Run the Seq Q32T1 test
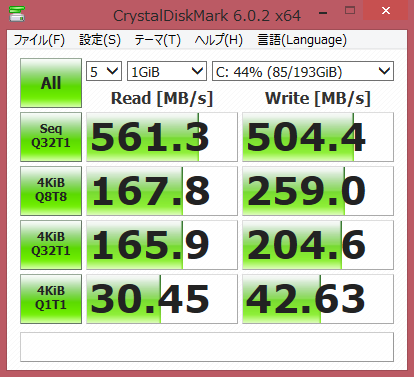This screenshot has width=414, height=377. pos(51,137)
